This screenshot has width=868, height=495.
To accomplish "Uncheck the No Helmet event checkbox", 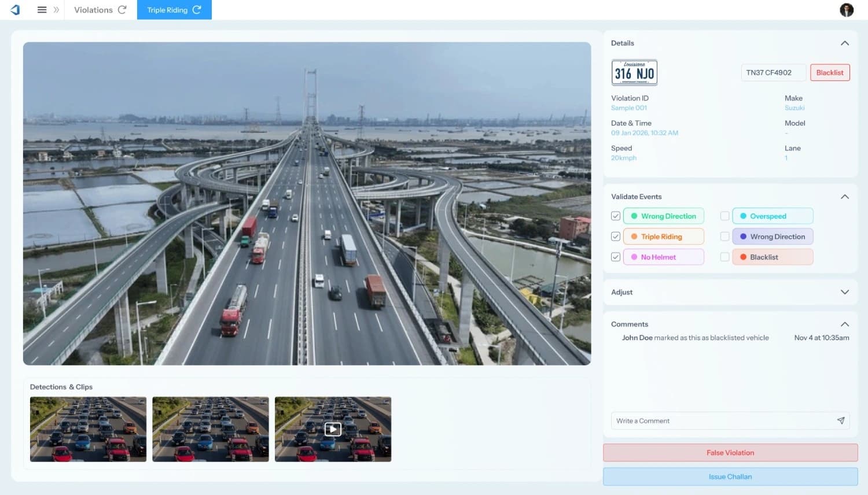I will click(x=616, y=257).
